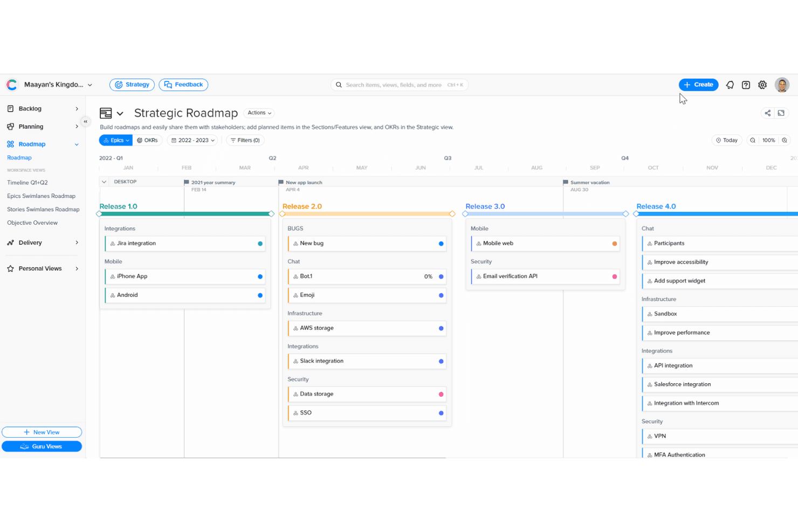Open the view switcher chevron beside the title

pyautogui.click(x=120, y=113)
